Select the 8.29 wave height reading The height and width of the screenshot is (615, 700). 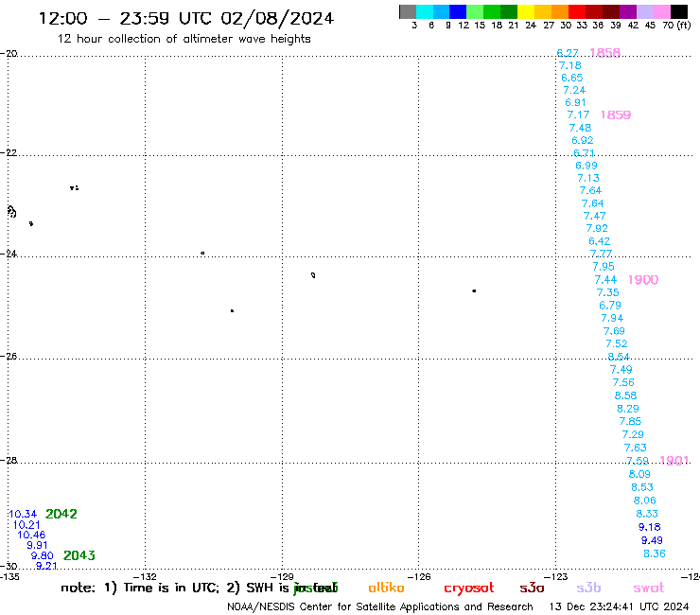pyautogui.click(x=628, y=409)
